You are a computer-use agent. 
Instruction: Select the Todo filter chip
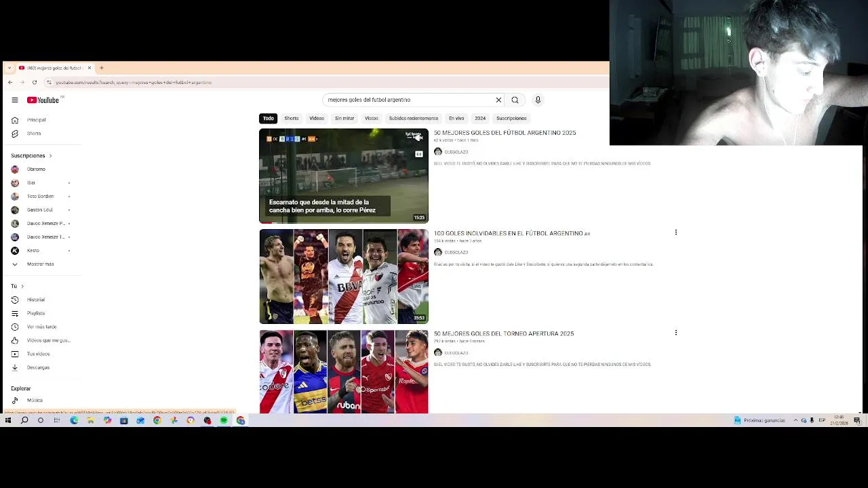click(269, 119)
